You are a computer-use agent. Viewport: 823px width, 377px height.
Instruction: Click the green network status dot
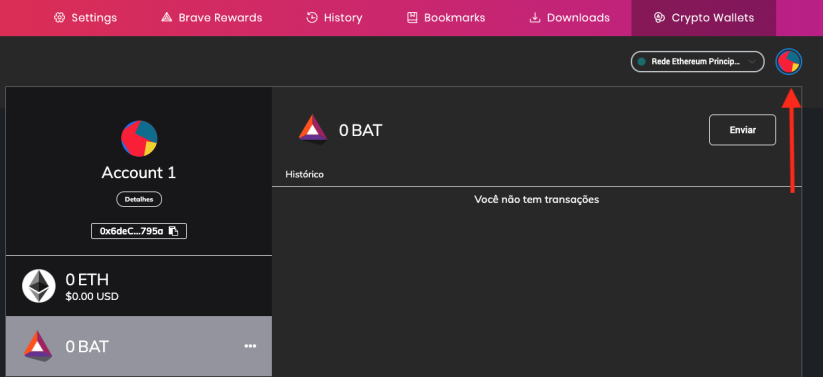pos(641,61)
